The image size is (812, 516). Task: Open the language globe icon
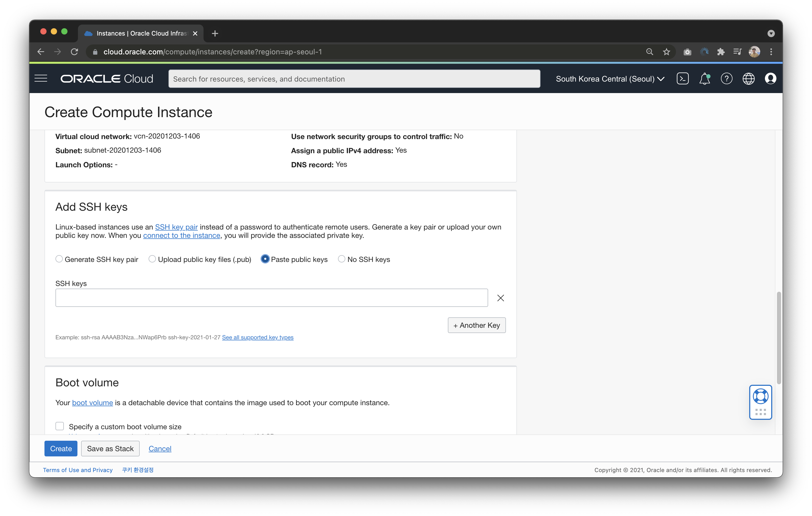[748, 78]
